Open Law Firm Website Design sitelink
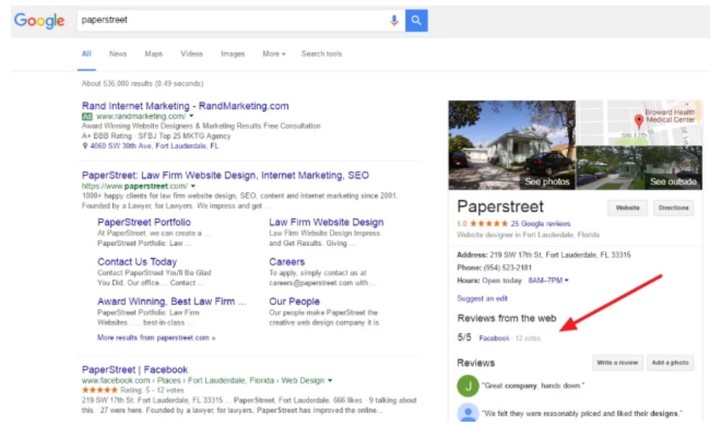Image resolution: width=711 pixels, height=427 pixels. pos(326,222)
